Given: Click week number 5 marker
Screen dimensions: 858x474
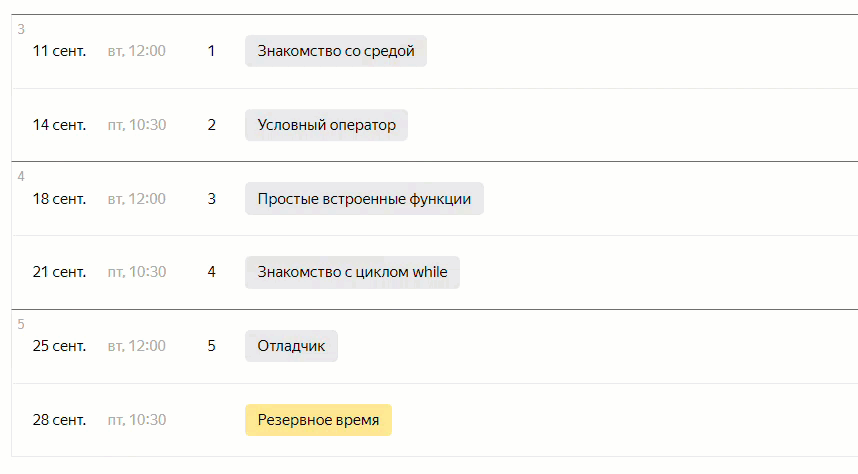Looking at the screenshot, I should 21,324.
